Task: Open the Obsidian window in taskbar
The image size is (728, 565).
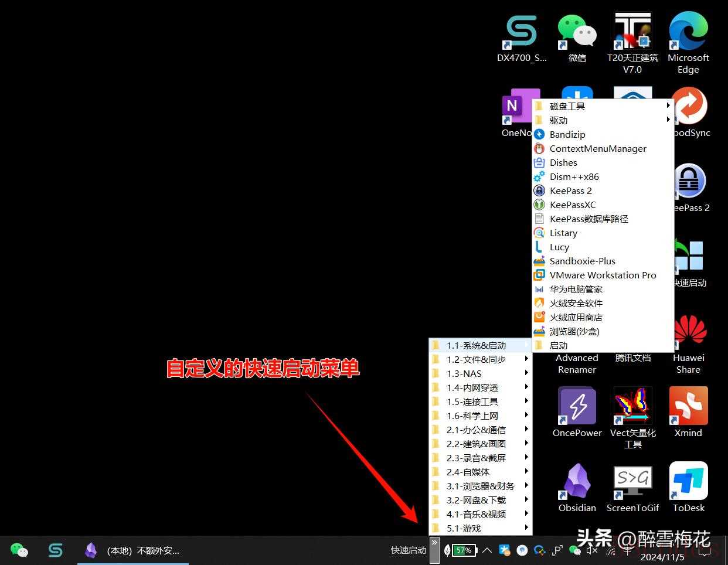Action: point(134,550)
